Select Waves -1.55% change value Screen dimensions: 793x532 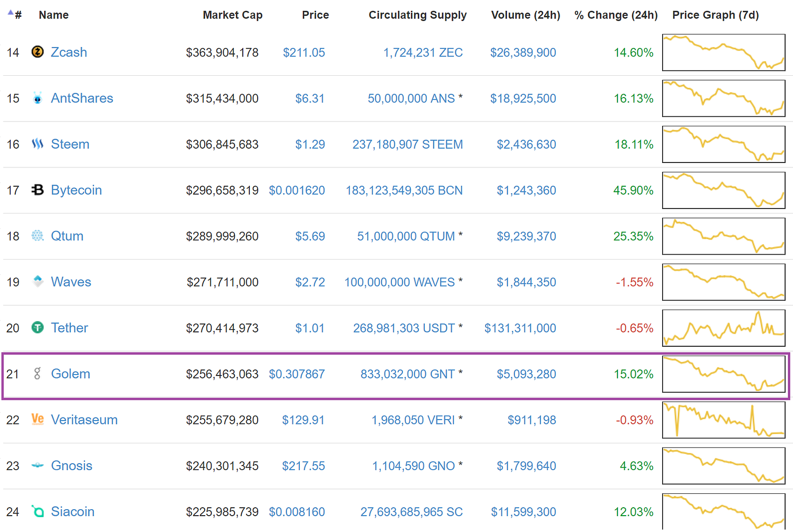634,282
